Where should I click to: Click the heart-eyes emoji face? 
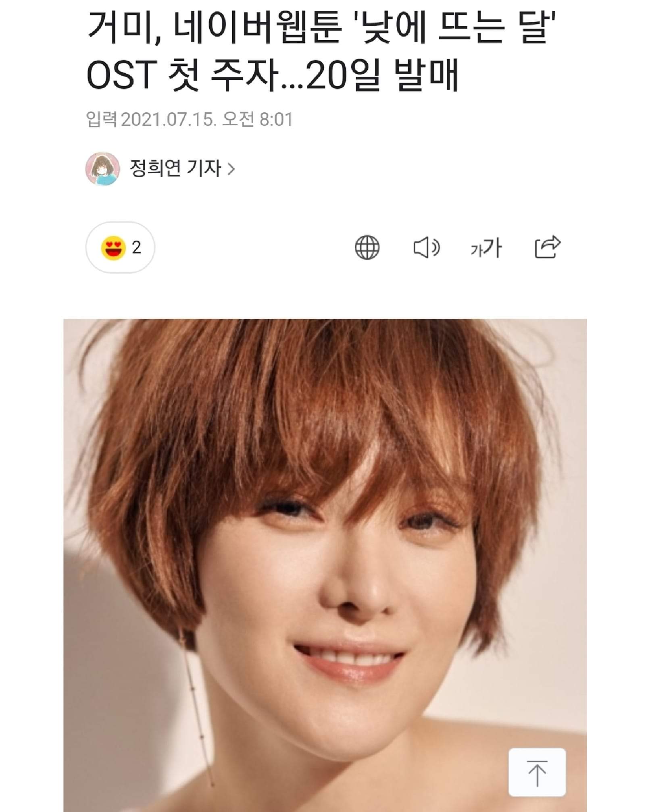[x=113, y=247]
